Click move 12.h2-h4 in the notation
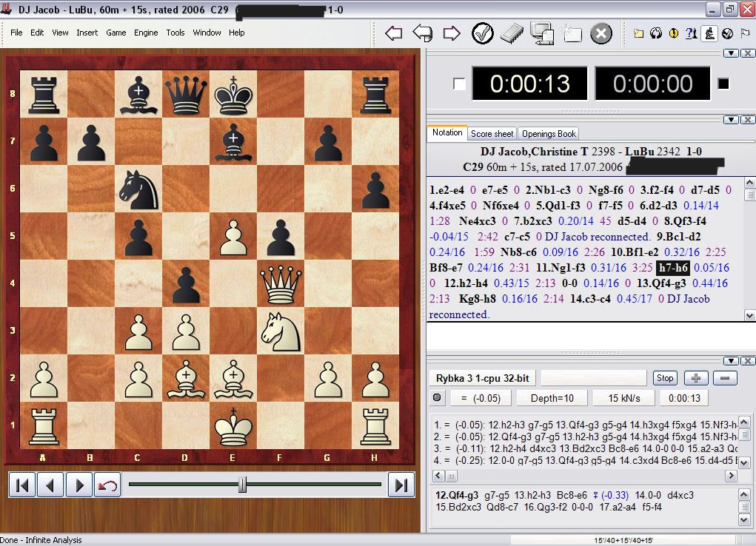The height and width of the screenshot is (546, 756). tap(466, 283)
